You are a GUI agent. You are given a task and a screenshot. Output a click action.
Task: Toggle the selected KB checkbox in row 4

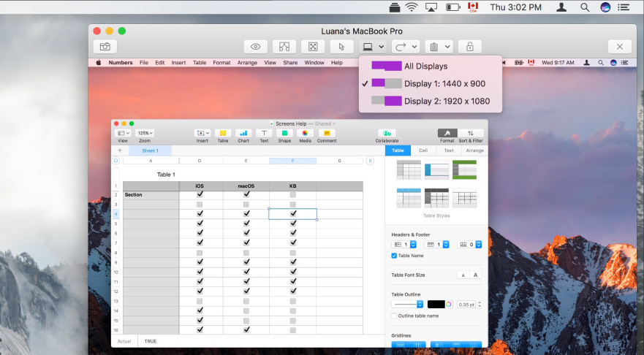click(293, 214)
